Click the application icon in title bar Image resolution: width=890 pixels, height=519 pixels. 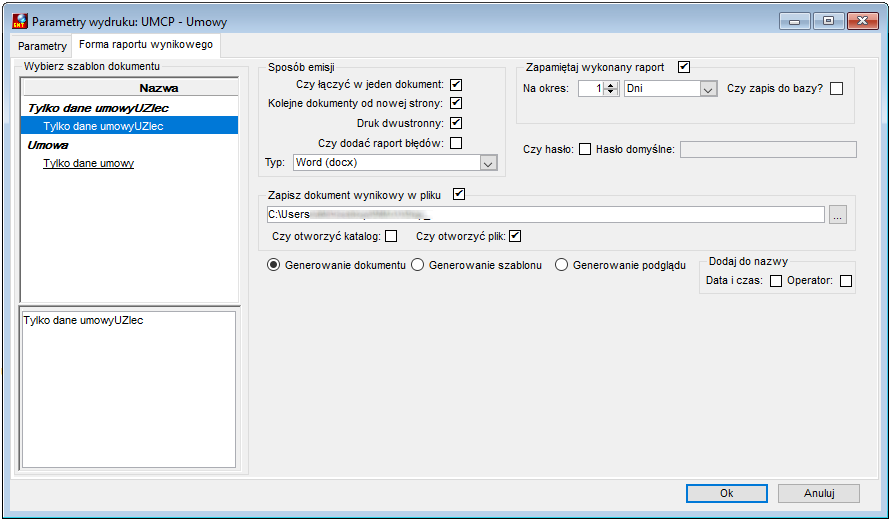(20, 22)
